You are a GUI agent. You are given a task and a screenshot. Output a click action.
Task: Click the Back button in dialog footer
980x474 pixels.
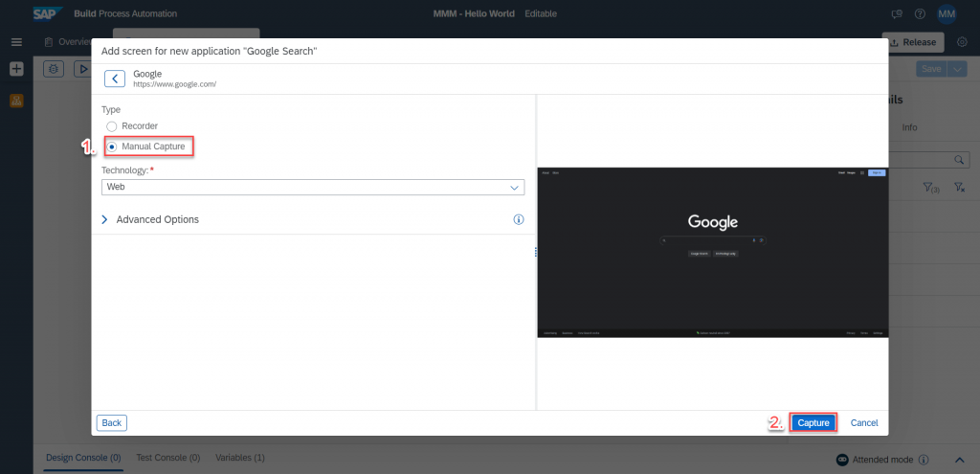point(112,422)
